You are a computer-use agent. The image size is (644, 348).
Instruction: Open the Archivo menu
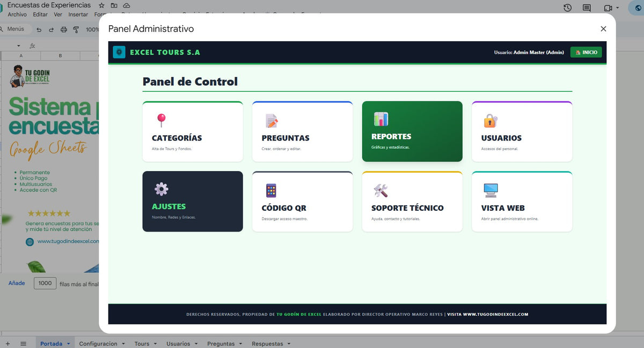point(17,14)
